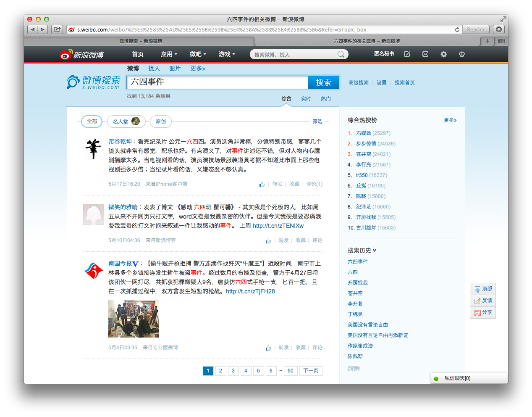Screen dimensions: 532x417
Task: Select the 找人 search category
Action: [x=154, y=69]
